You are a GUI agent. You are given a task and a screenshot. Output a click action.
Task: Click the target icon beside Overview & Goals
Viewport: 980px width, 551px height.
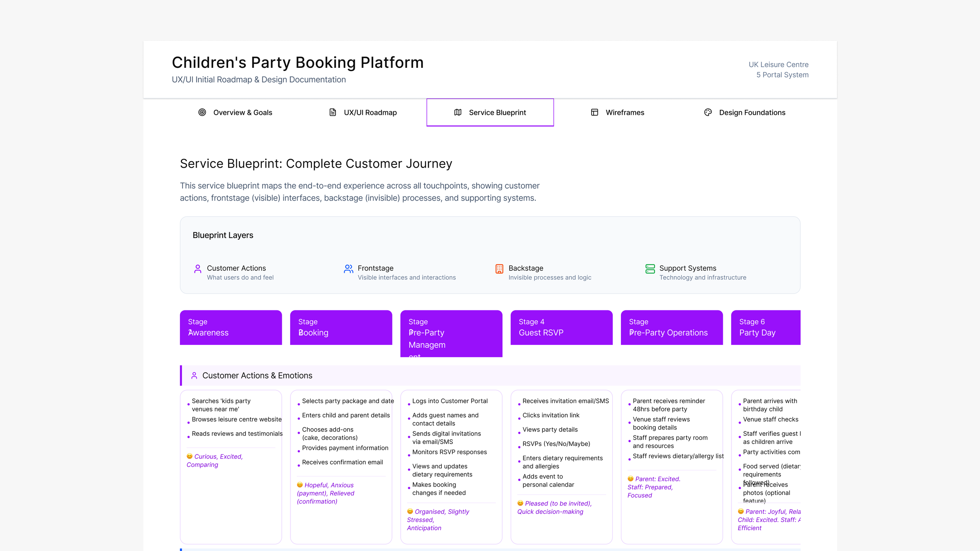[202, 112]
